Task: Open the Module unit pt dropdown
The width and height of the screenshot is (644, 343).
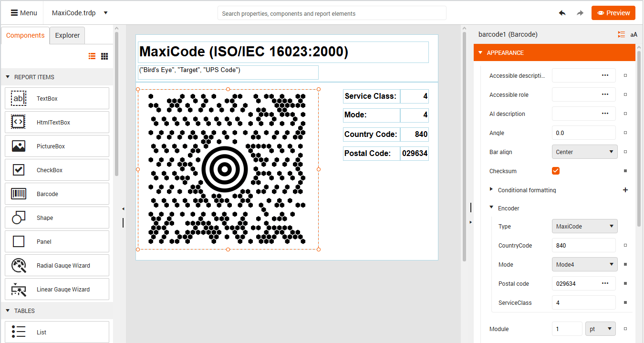Action: (600, 329)
